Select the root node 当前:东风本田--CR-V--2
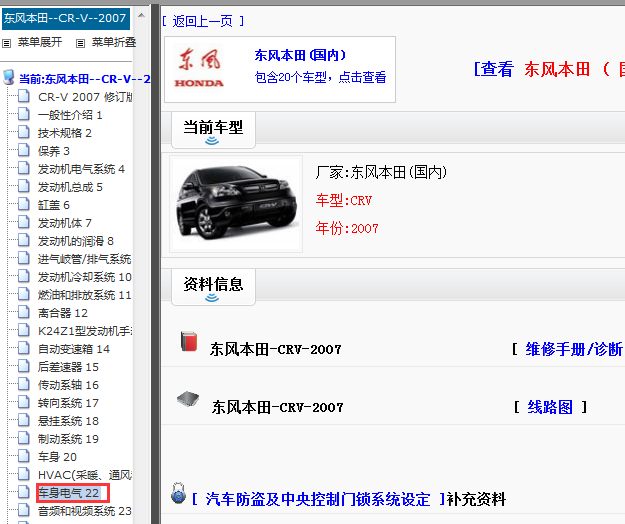Image resolution: width=625 pixels, height=524 pixels. click(x=85, y=79)
